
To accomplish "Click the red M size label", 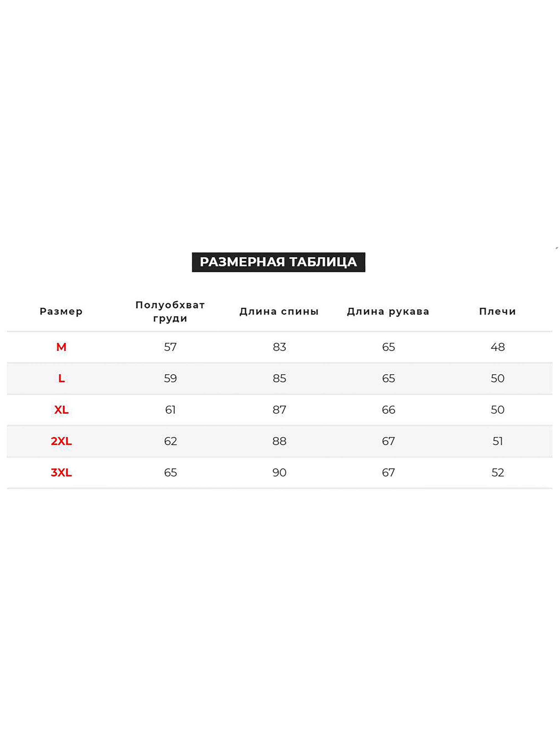I will 61,347.
